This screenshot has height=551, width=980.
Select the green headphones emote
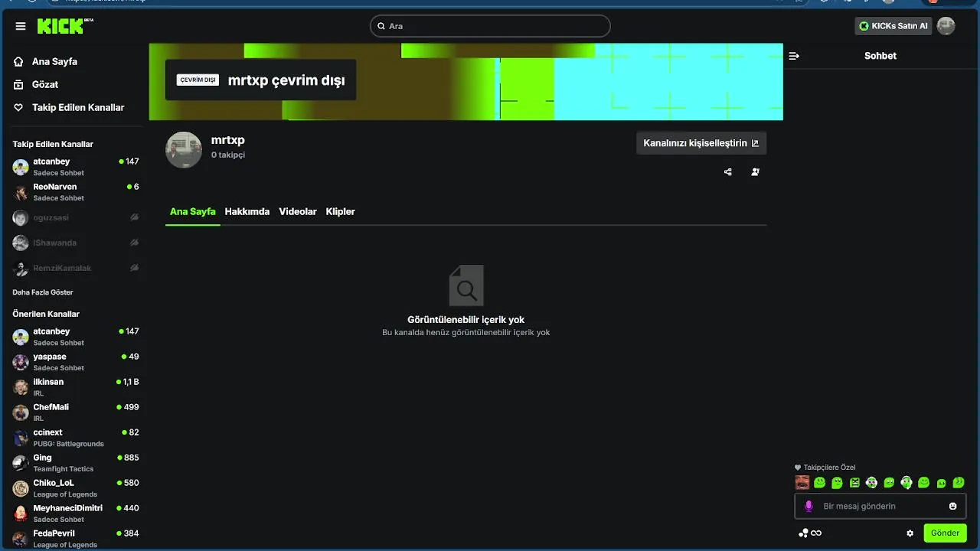pos(906,482)
